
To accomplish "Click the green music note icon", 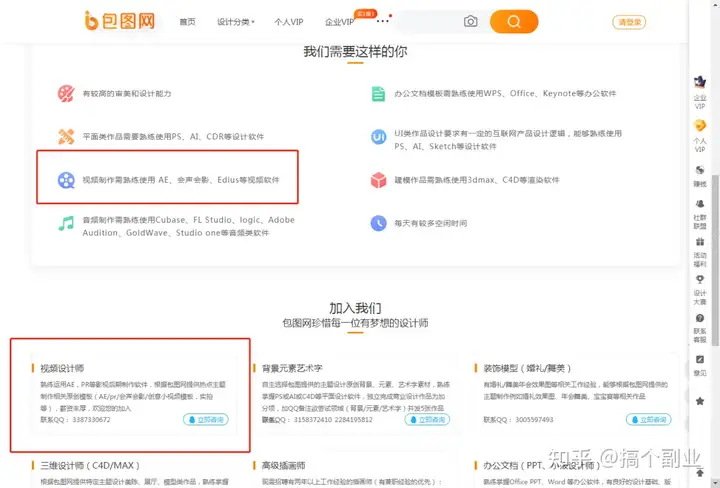I will click(66, 224).
